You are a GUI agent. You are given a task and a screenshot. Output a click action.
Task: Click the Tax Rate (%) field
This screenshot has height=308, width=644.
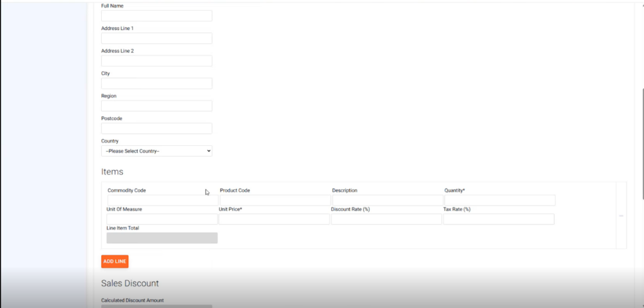pos(498,219)
